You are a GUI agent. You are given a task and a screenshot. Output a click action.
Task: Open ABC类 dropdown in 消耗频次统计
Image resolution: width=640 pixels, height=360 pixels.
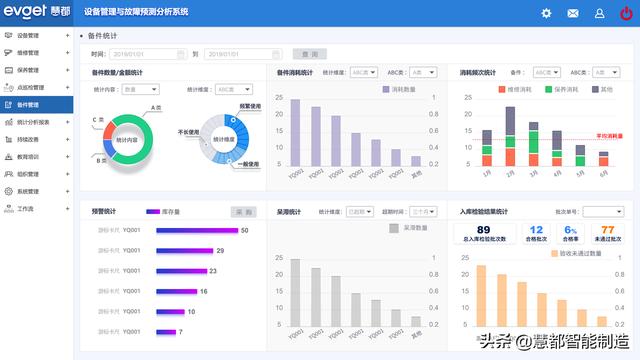pos(606,73)
